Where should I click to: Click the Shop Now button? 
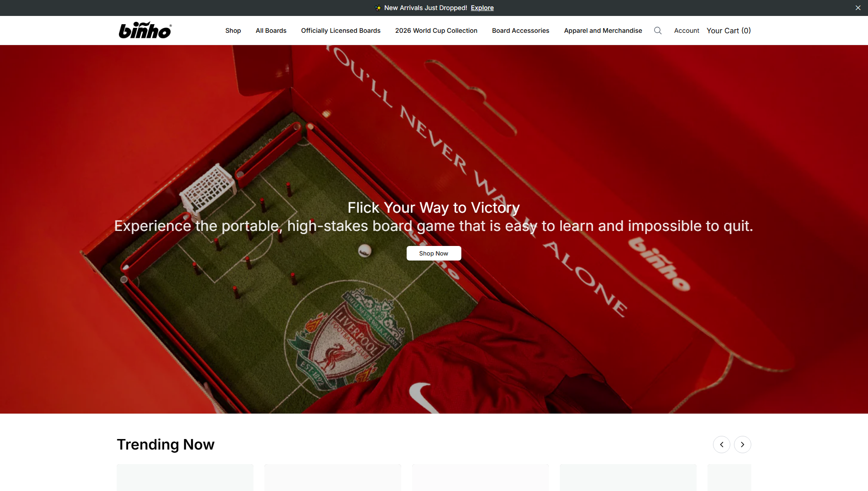click(x=434, y=253)
